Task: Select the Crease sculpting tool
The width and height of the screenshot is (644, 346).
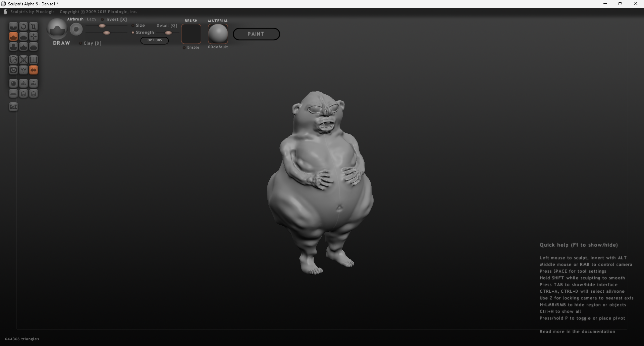Action: coord(13,26)
